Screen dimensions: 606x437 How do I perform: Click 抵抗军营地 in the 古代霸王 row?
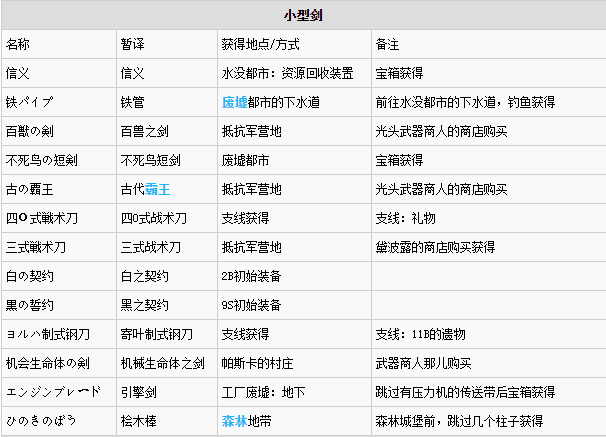click(x=251, y=189)
